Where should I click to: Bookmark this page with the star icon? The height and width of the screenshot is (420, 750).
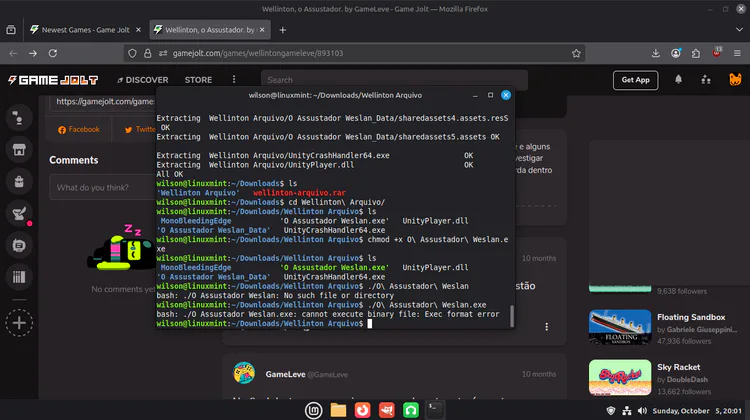tap(576, 54)
